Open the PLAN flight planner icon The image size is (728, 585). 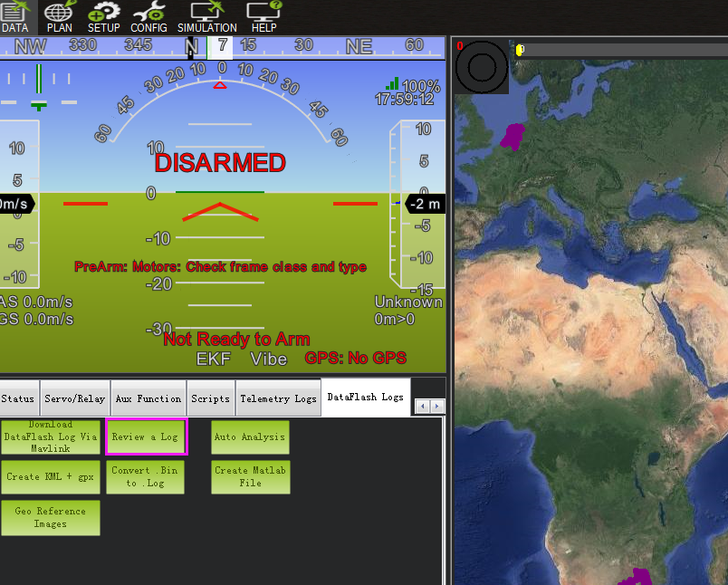59,16
